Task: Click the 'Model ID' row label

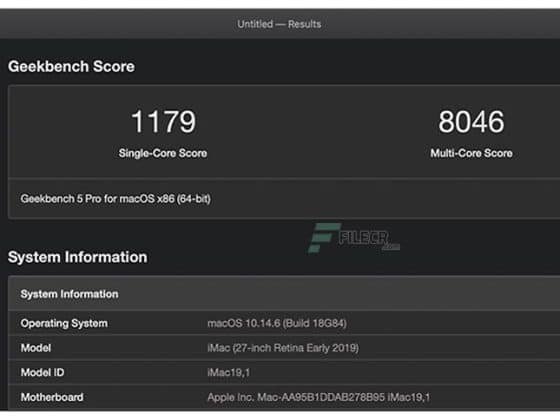Action: pos(42,372)
